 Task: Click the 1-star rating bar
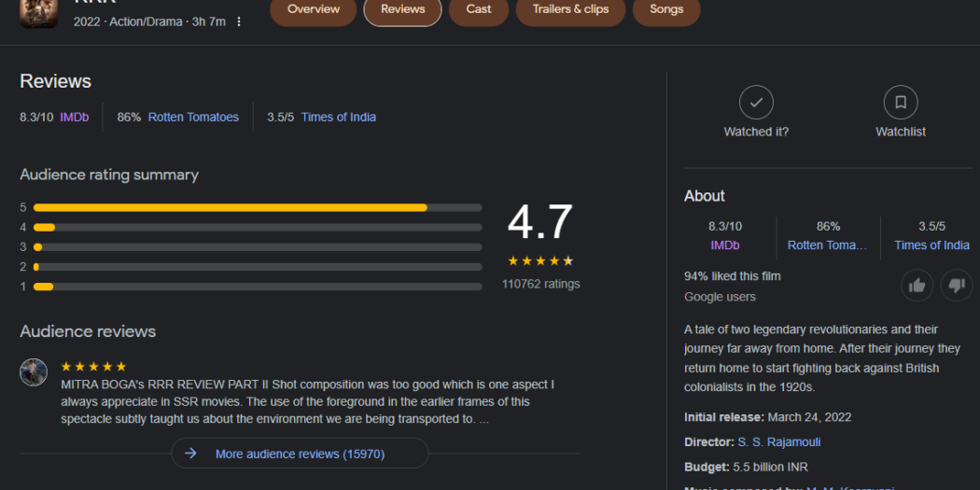pos(258,287)
